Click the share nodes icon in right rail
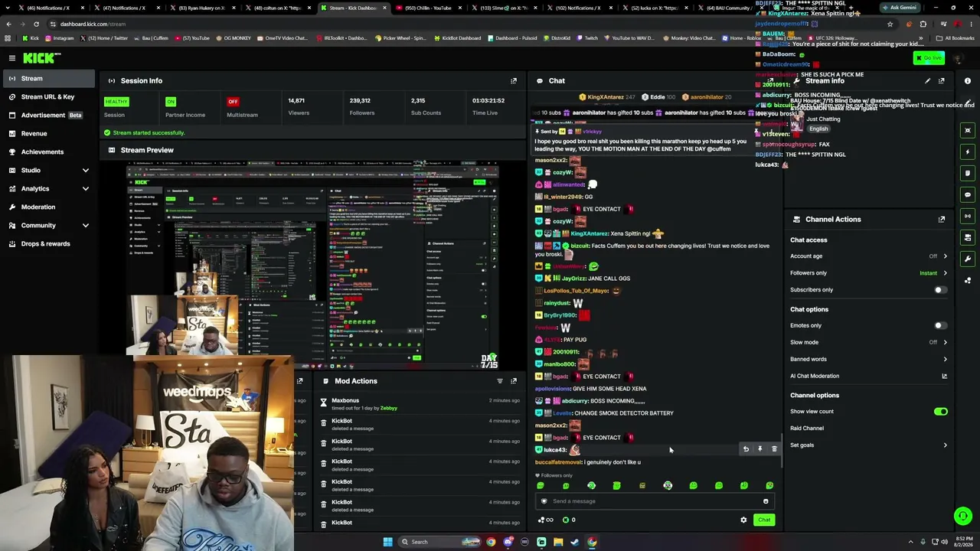The width and height of the screenshot is (980, 551). 968,280
